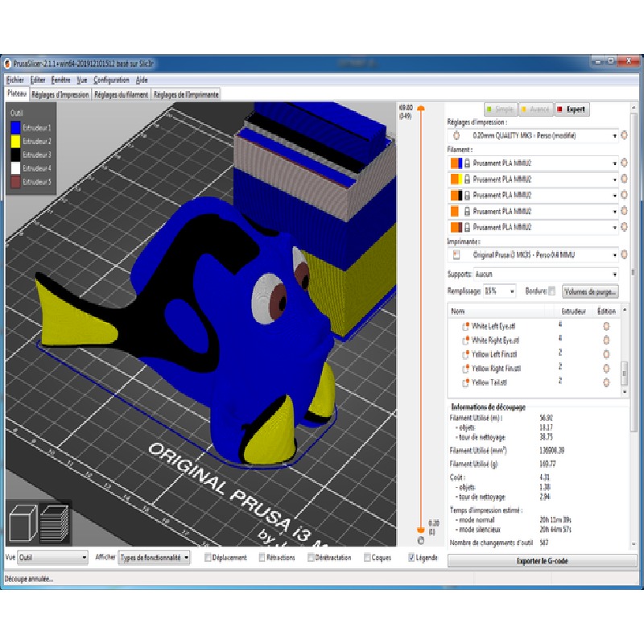
Task: Click edit icon for Yellow Right Fin.stl
Action: 605,368
